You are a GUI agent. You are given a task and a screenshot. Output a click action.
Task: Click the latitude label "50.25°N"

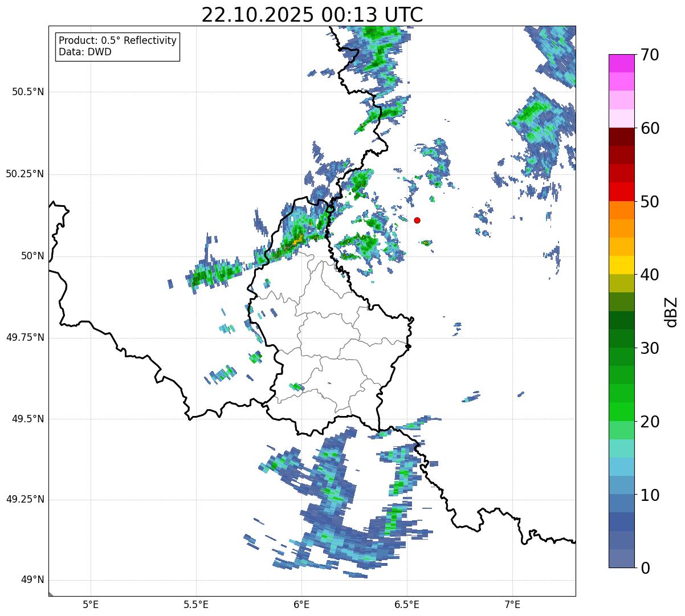coord(25,174)
